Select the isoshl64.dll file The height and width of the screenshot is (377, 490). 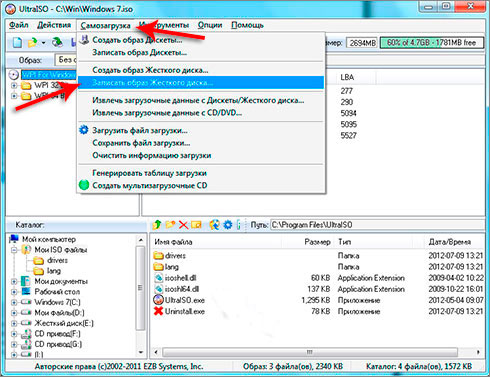coord(182,289)
